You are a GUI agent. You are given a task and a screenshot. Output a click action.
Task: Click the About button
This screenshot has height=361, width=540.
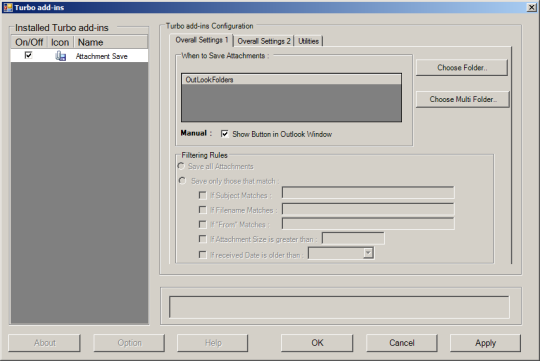coord(44,343)
